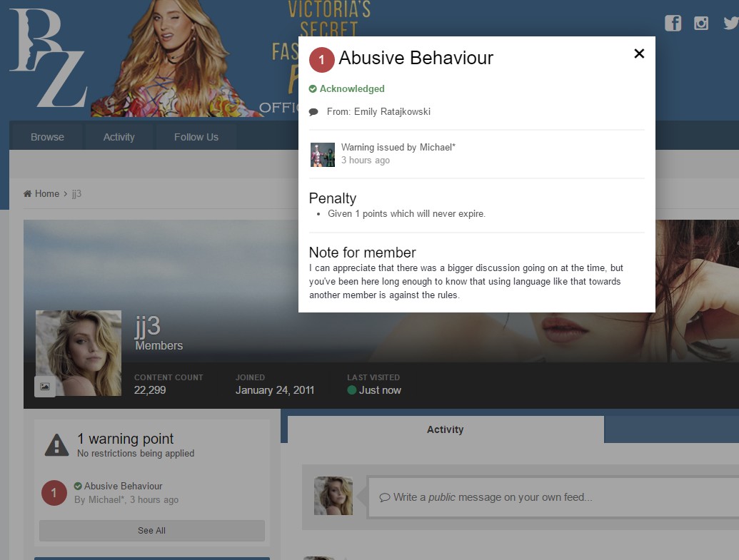This screenshot has width=739, height=560.
Task: Open the Emily Ratajkowski topic link
Action: point(392,112)
